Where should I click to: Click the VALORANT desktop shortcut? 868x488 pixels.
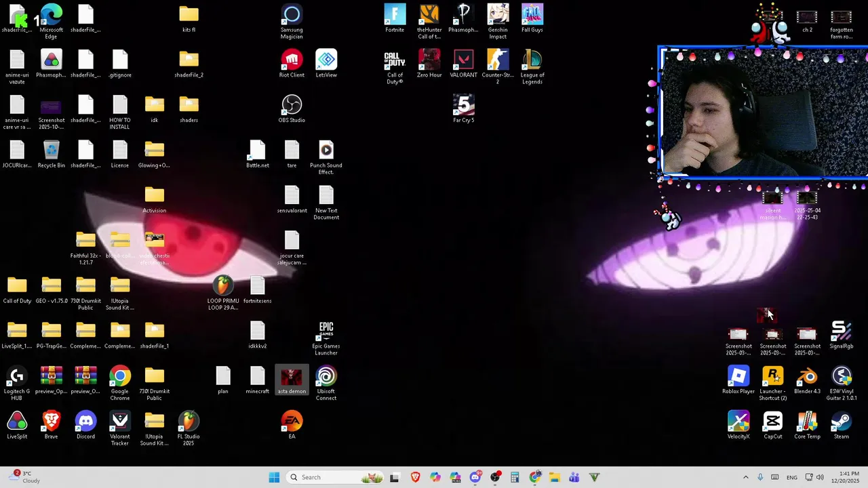pos(464,64)
